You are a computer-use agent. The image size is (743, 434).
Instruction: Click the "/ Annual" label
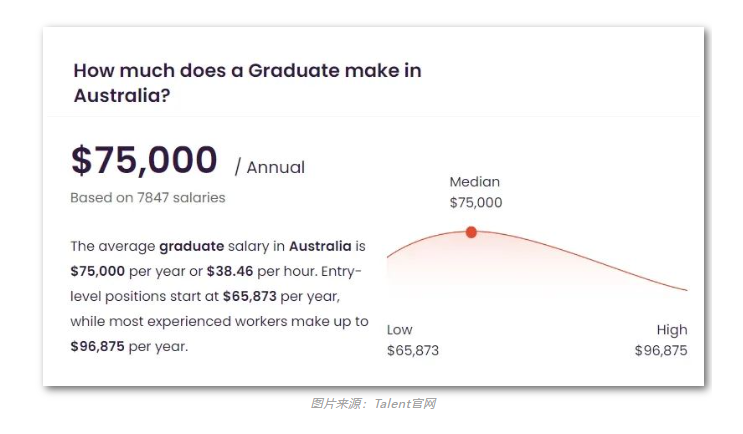point(270,167)
